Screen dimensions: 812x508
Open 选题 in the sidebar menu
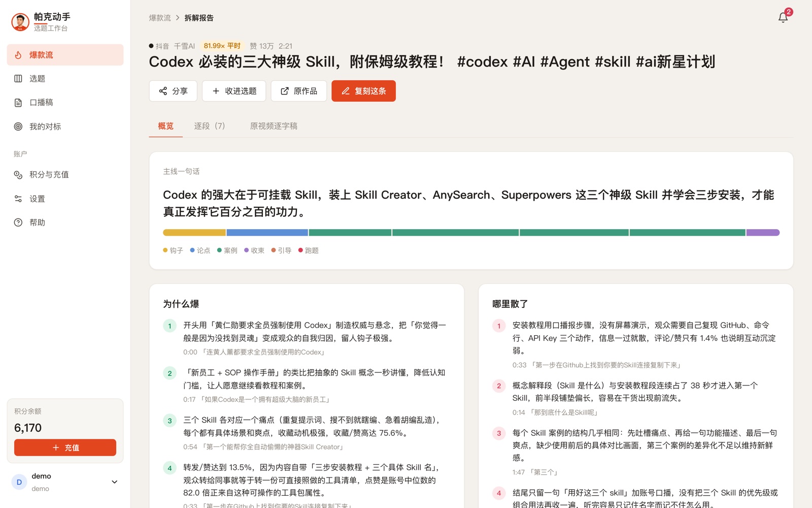tap(65, 79)
